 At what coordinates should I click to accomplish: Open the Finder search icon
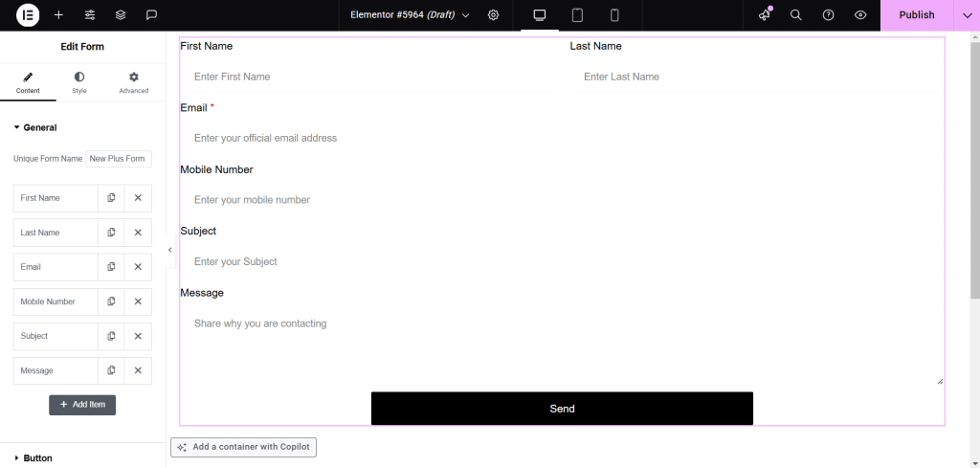pyautogui.click(x=795, y=15)
